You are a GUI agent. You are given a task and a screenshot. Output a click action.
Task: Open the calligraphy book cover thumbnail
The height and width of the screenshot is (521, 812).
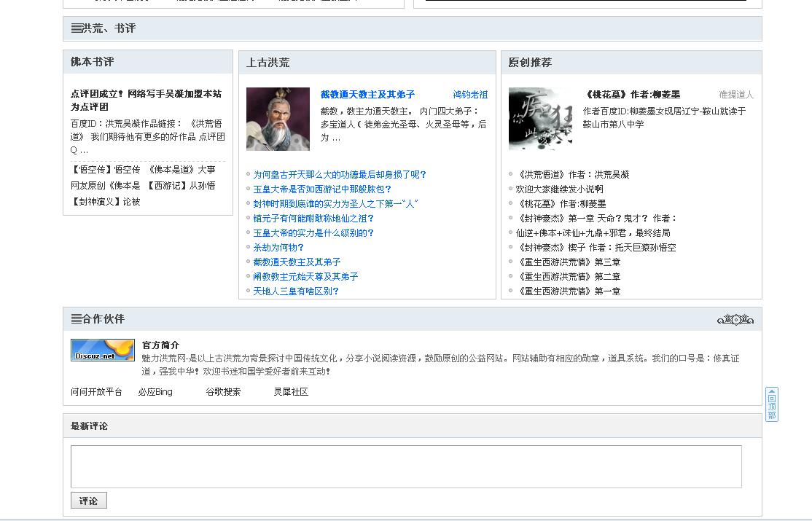[540, 119]
